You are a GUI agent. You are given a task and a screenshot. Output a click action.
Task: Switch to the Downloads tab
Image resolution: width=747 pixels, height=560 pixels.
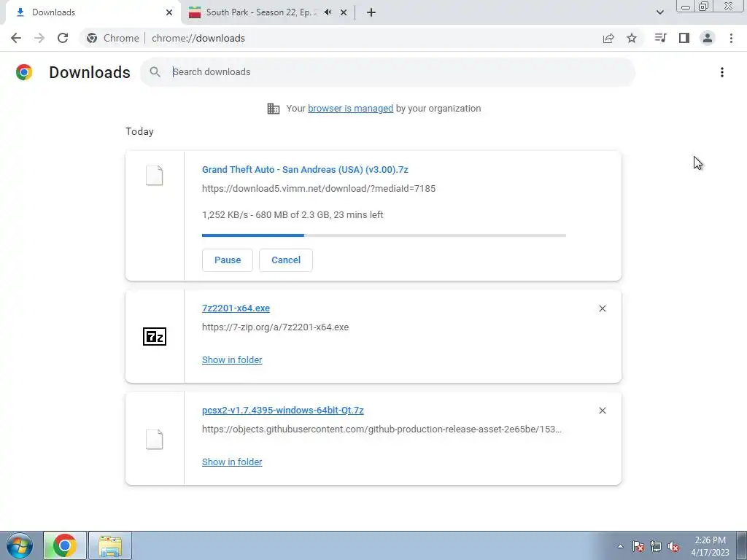pos(93,12)
